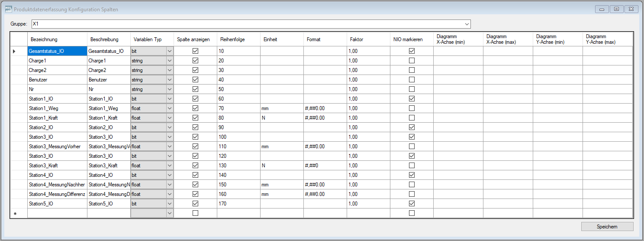Open Variablen Typ dropdown for Charge2
The image size is (644, 241).
coord(169,70)
